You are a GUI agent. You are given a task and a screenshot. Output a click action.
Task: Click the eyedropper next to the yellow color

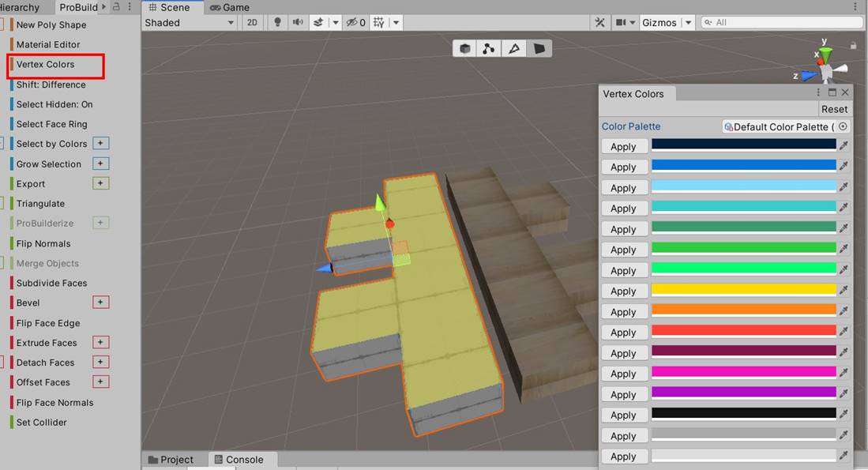[844, 290]
